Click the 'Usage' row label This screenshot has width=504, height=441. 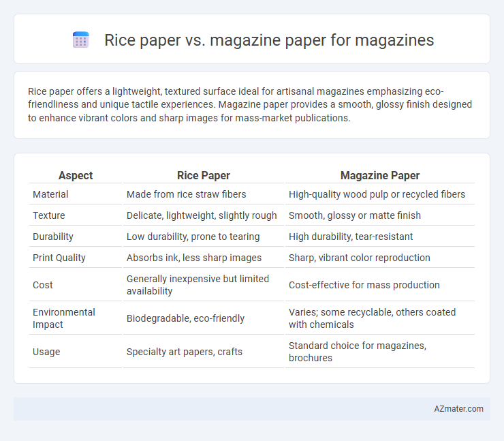pyautogui.click(x=46, y=352)
